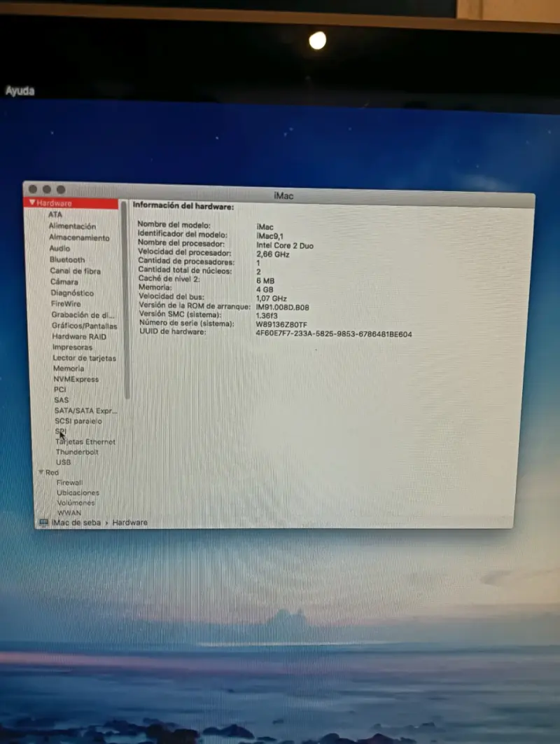560x744 pixels.
Task: Select SPI in the sidebar
Action: point(61,432)
